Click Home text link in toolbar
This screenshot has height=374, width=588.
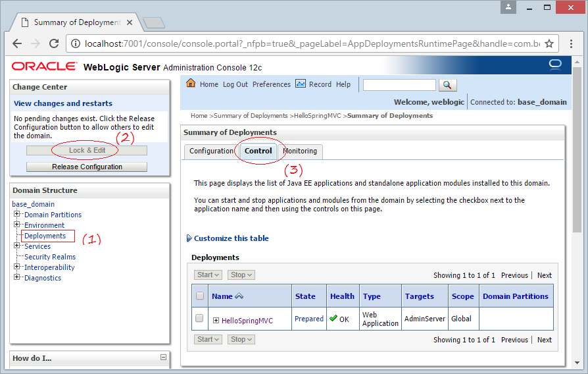click(209, 84)
